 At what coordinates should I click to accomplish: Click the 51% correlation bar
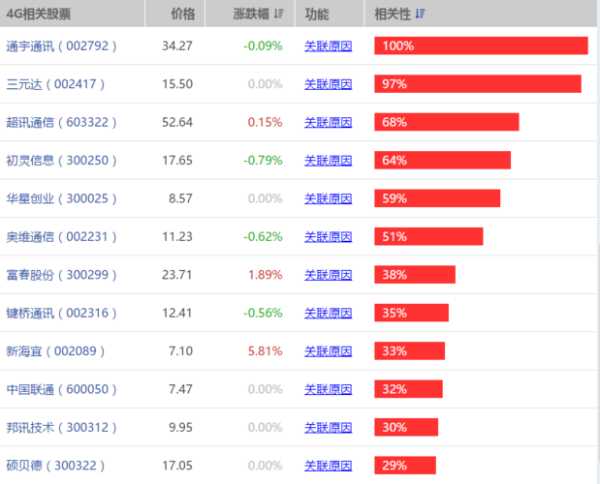click(x=429, y=236)
